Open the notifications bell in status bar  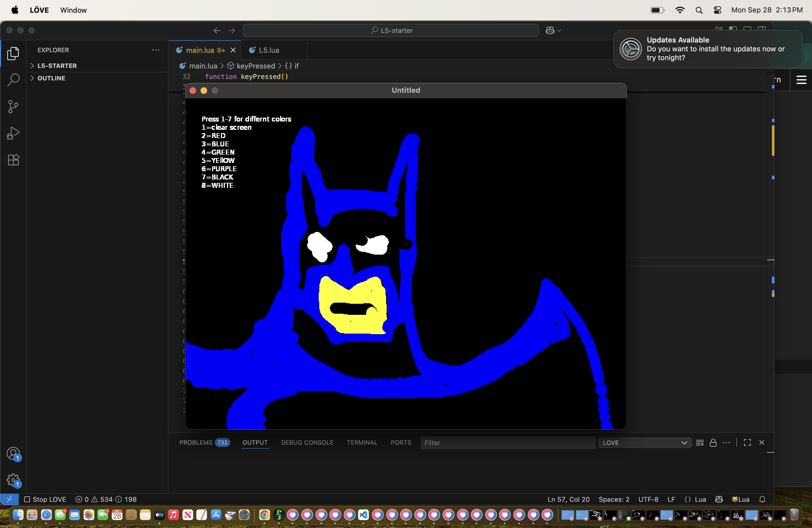point(762,499)
